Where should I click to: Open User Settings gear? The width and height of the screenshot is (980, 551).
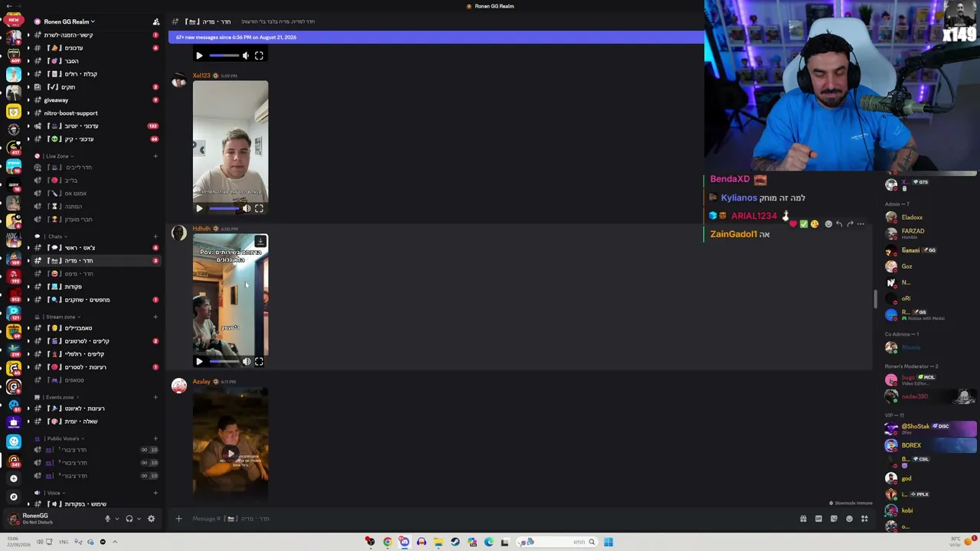pos(151,519)
